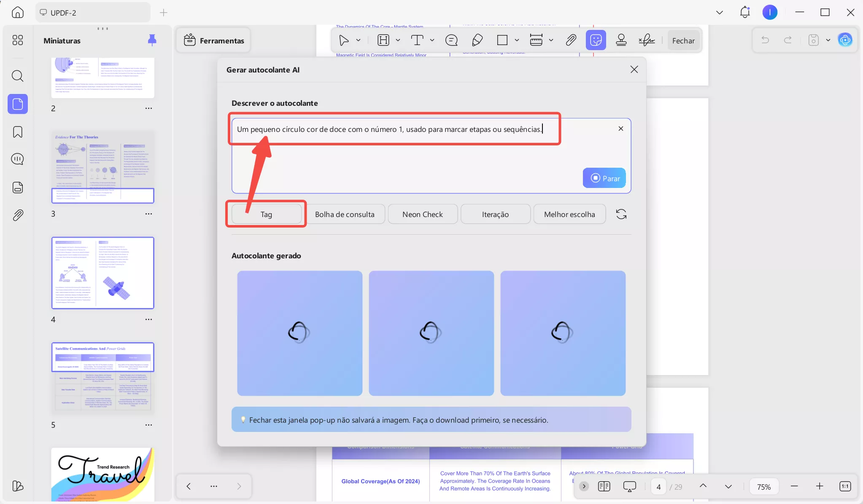Unpin the Miniaturas panel
Screen dimensions: 863x504
coord(152,40)
